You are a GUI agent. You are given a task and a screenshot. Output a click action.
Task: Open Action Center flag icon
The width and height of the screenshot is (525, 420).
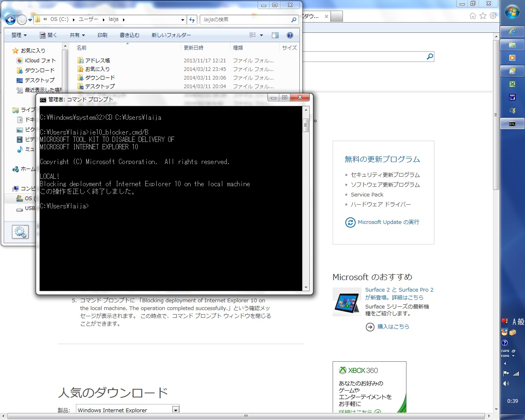506,374
